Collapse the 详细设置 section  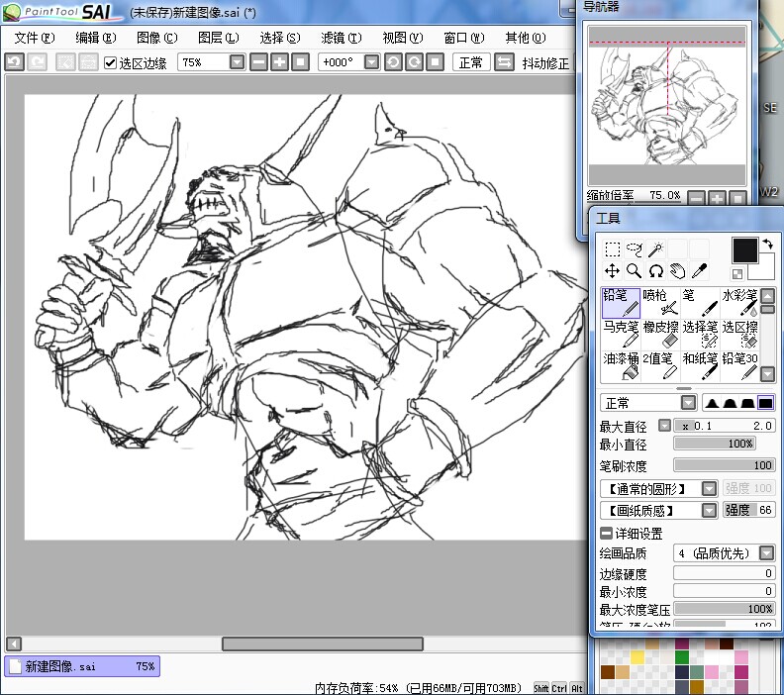pyautogui.click(x=607, y=534)
